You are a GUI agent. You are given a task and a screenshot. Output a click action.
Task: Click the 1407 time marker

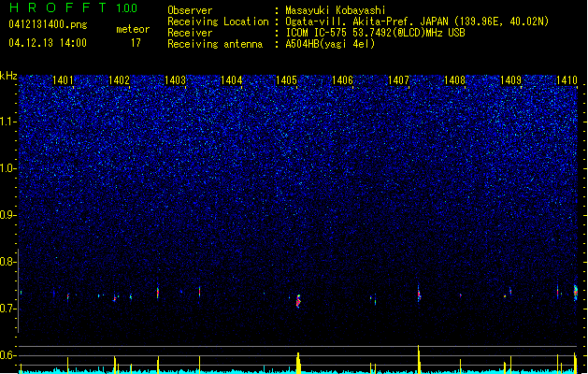point(398,79)
